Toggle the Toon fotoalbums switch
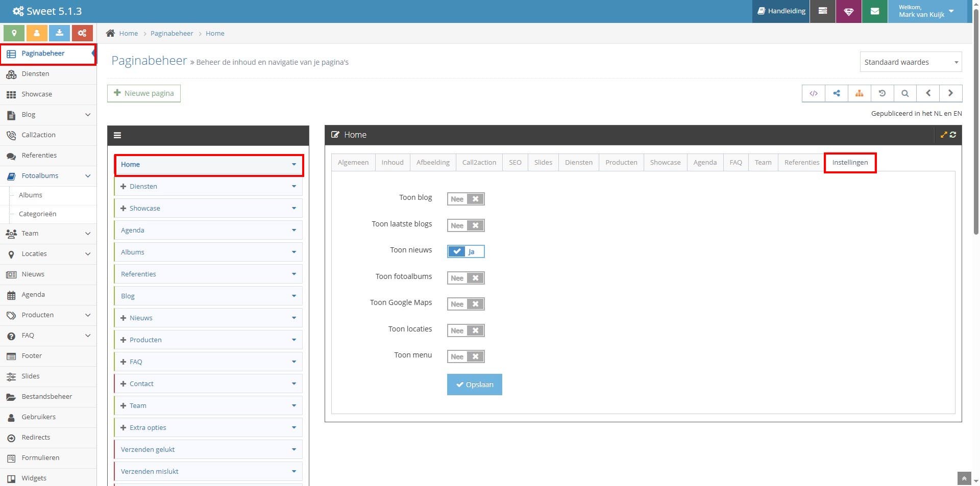Viewport: 980px width, 486px height. (x=465, y=278)
